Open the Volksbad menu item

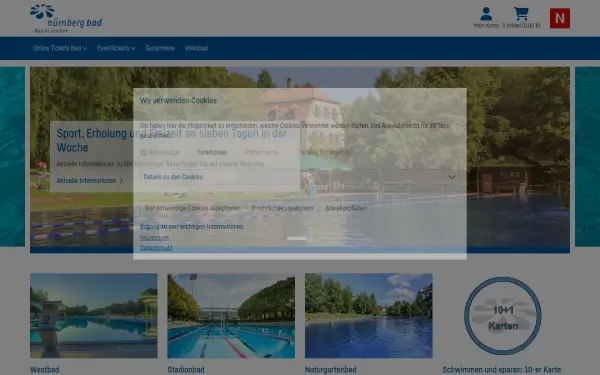coord(196,48)
